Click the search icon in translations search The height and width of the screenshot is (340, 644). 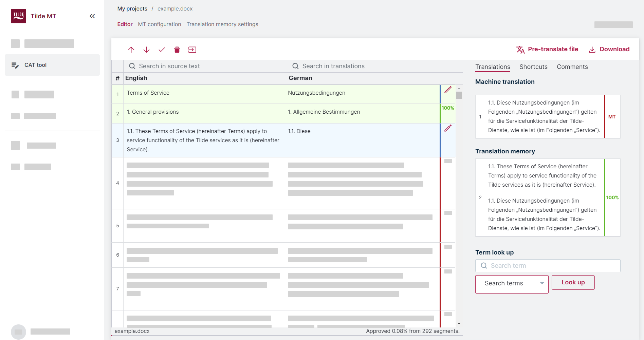click(x=295, y=66)
